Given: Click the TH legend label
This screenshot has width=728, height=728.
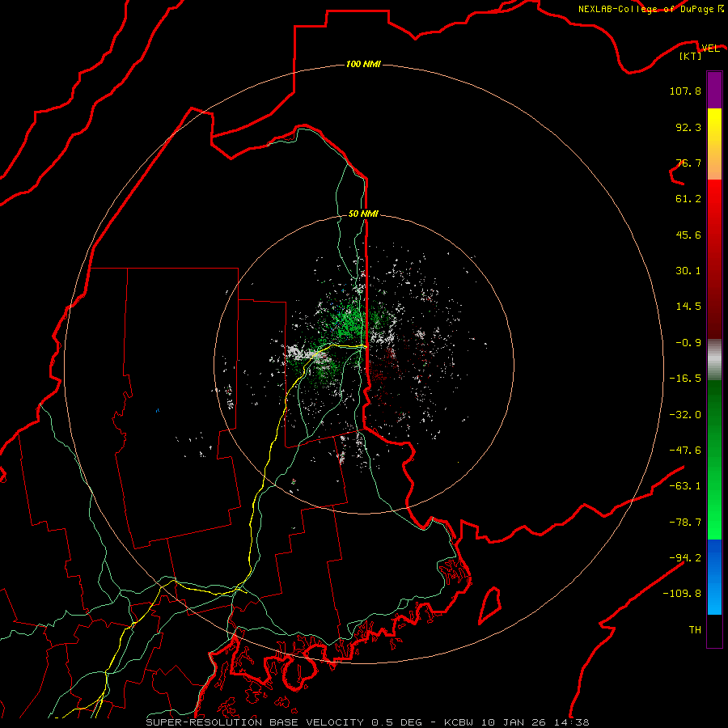Looking at the screenshot, I should click(x=695, y=629).
